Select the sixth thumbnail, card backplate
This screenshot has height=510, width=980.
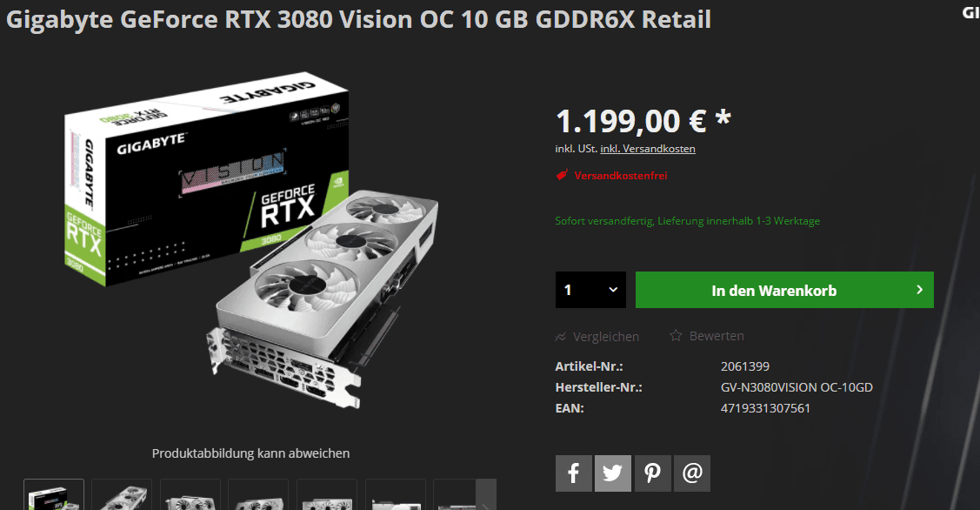coord(395,495)
